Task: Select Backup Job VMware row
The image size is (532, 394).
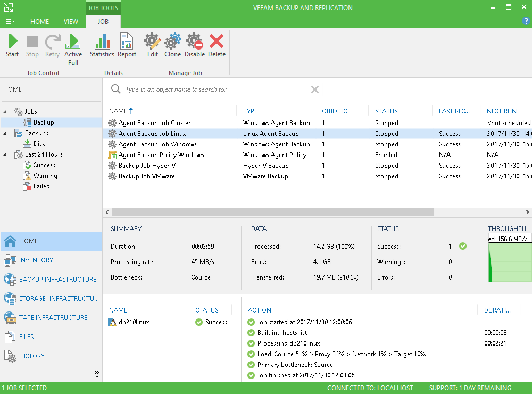Action: (x=317, y=176)
